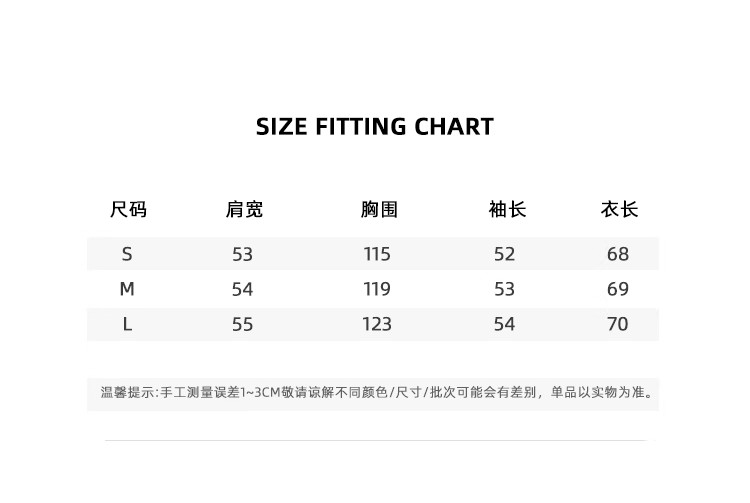Click the 123 chest value for size L

[377, 324]
